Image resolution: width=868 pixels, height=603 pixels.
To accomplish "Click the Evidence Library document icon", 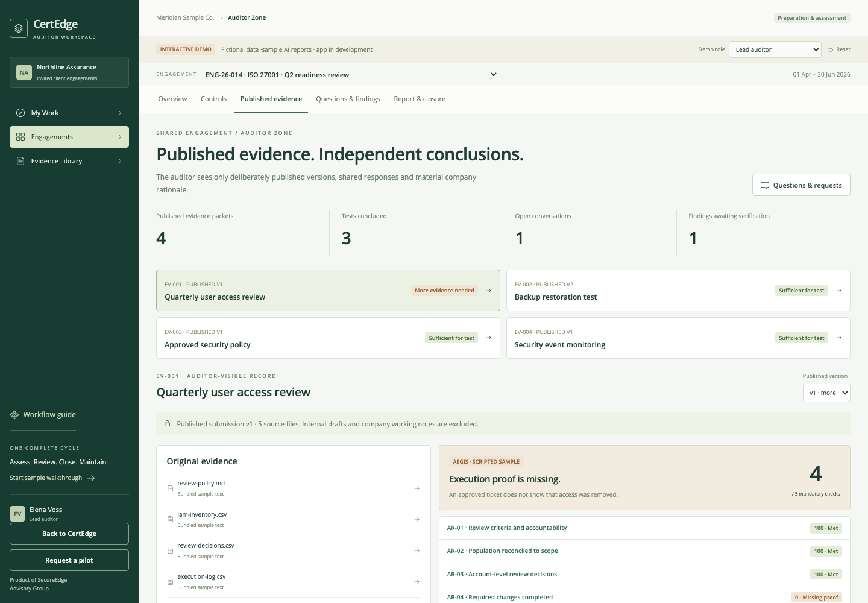I will (20, 161).
